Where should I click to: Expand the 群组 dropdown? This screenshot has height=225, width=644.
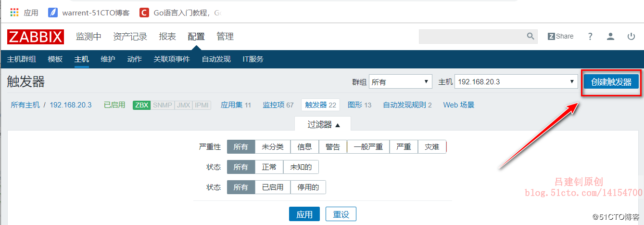click(401, 82)
